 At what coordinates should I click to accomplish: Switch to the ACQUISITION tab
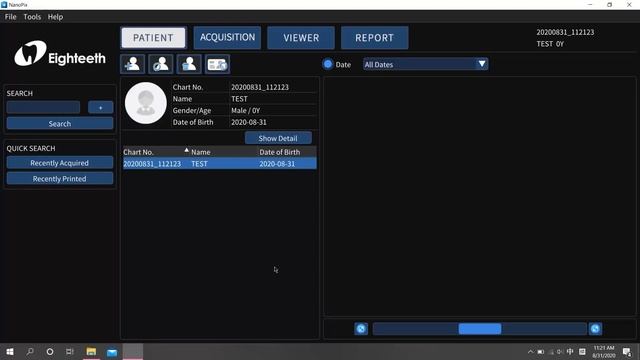click(x=227, y=38)
